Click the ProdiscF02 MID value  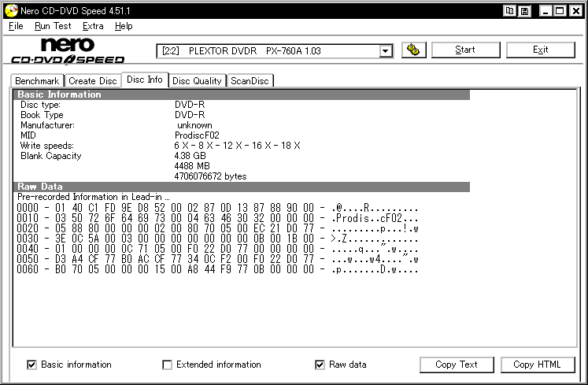coord(197,135)
